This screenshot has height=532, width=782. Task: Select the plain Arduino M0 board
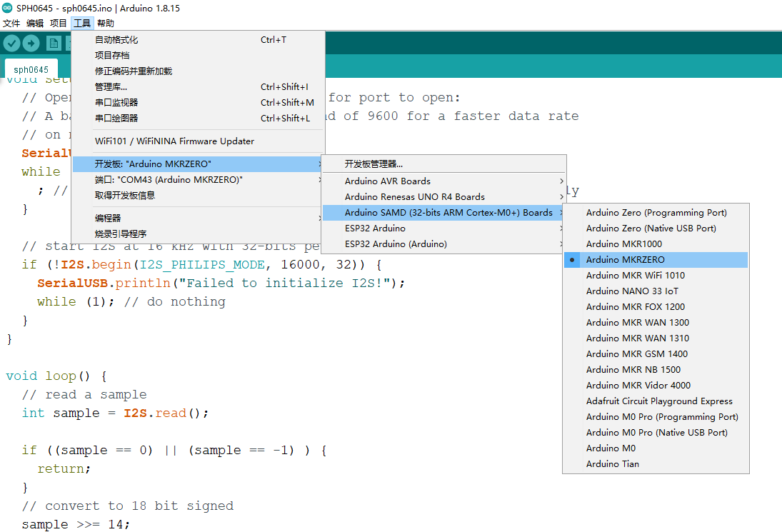pyautogui.click(x=656, y=448)
